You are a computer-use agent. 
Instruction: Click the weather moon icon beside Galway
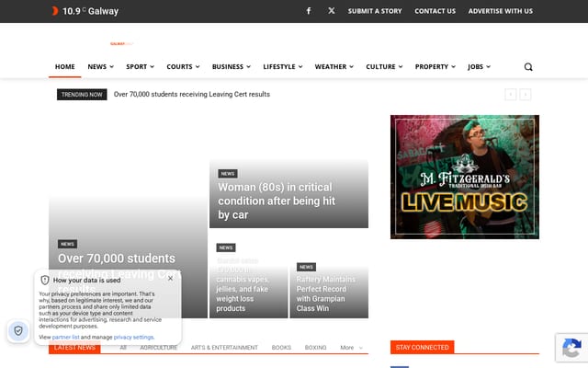[x=55, y=11]
